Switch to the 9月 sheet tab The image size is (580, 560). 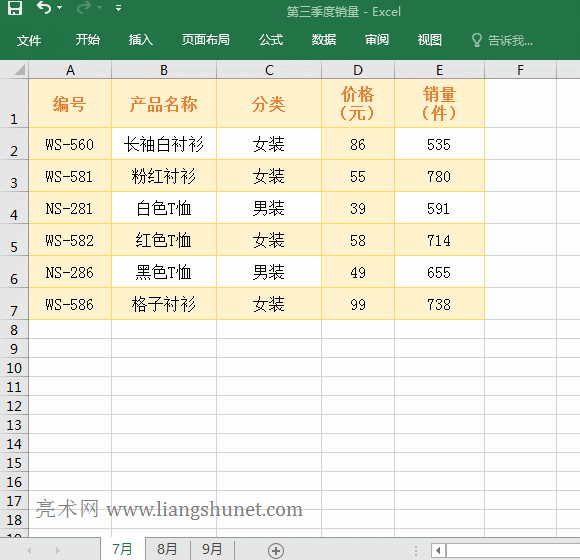point(212,549)
